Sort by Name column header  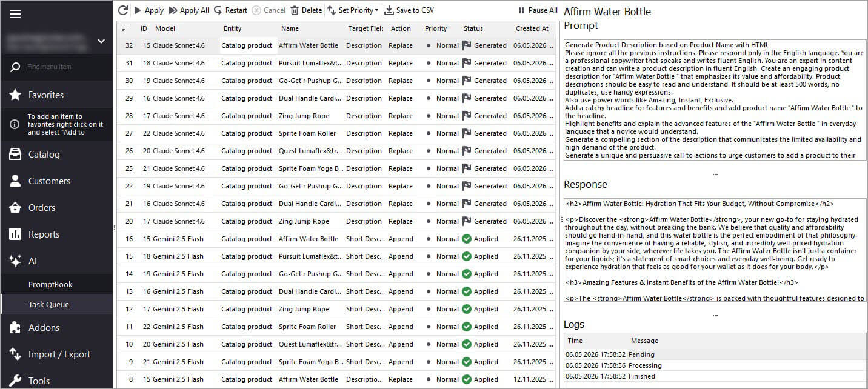point(290,28)
